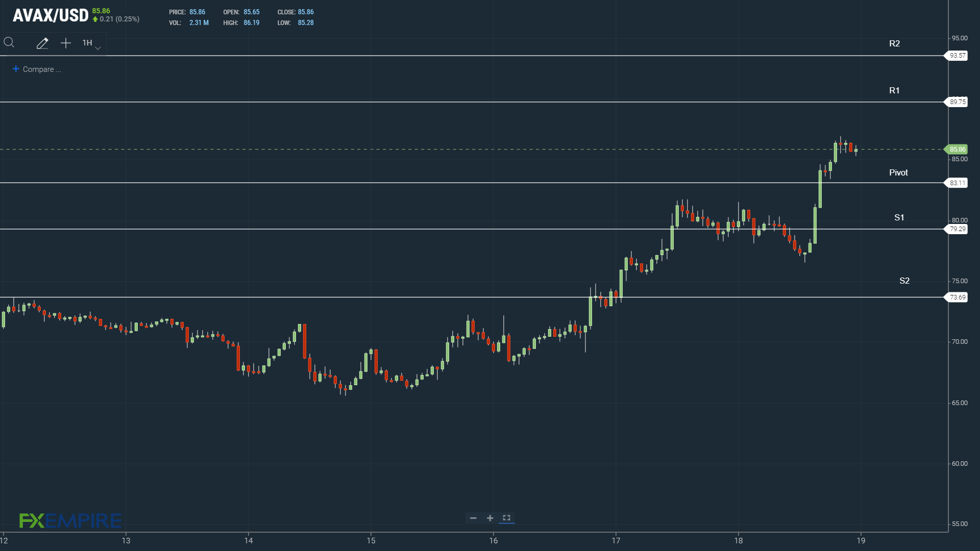Click the 55.00 price axis label
The image size is (980, 551).
(x=959, y=524)
